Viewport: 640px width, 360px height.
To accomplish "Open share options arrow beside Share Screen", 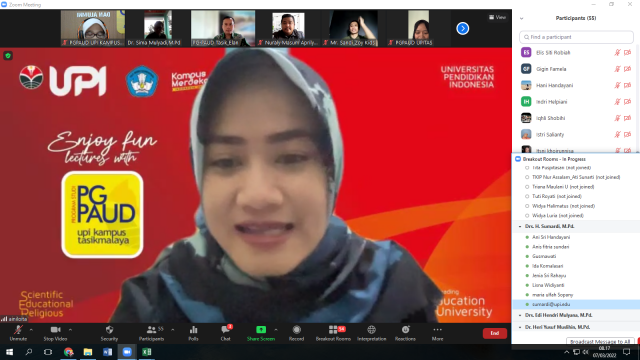I will click(276, 330).
